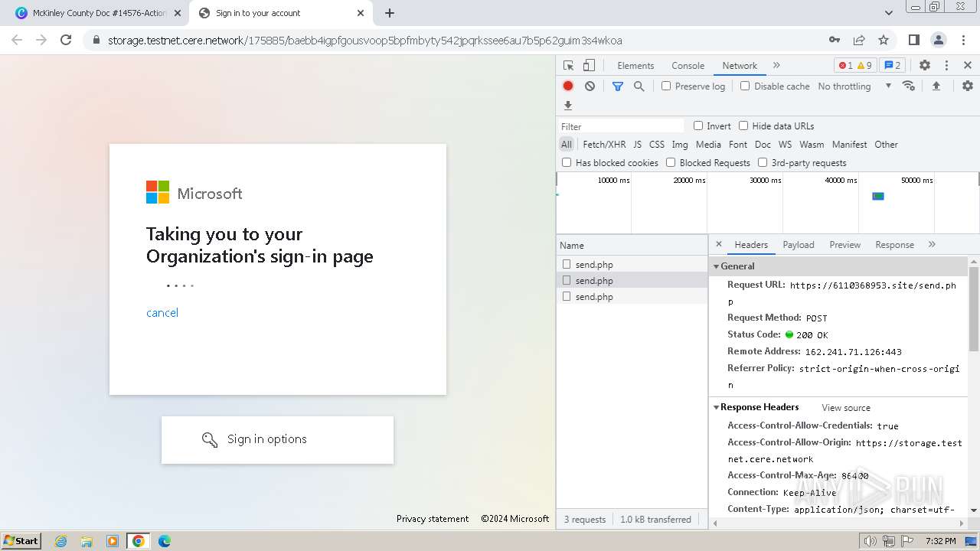980x551 pixels.
Task: Open saved passwords key icon in address bar
Action: click(835, 40)
